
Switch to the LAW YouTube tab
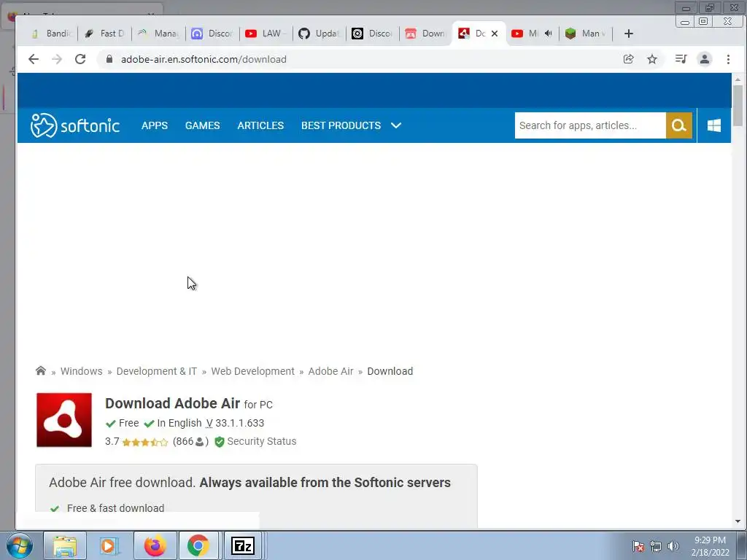(x=266, y=34)
